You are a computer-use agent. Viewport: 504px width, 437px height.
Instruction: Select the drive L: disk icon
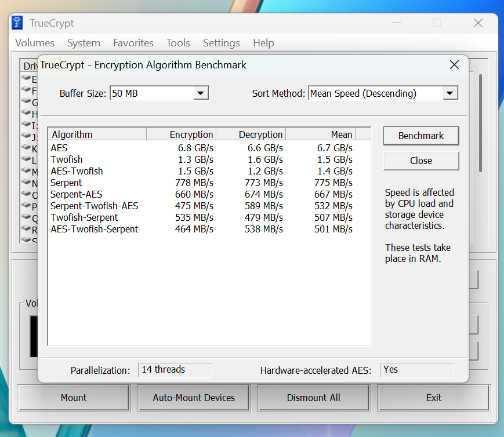pos(27,159)
